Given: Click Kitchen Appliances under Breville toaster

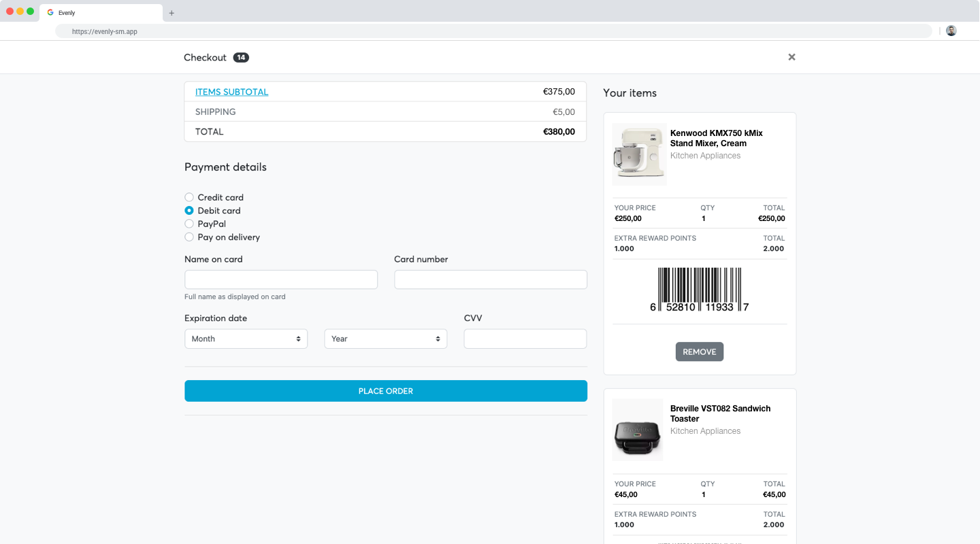Looking at the screenshot, I should 705,431.
